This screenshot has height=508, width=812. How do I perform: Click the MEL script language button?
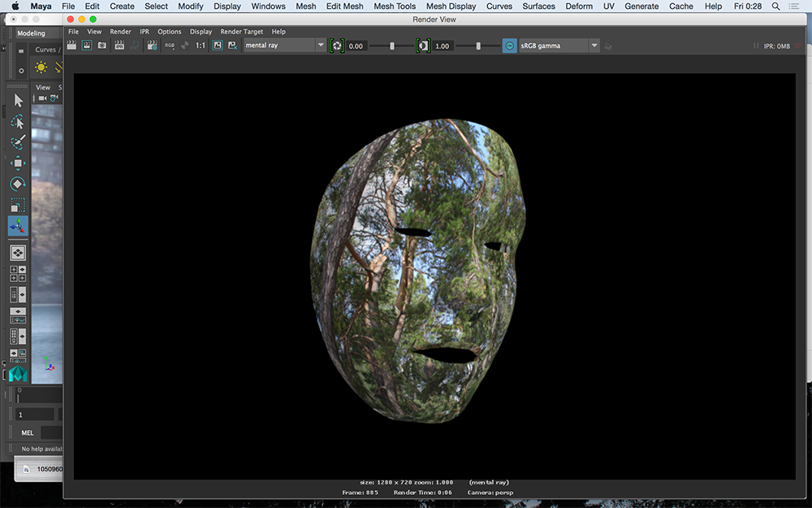[28, 432]
